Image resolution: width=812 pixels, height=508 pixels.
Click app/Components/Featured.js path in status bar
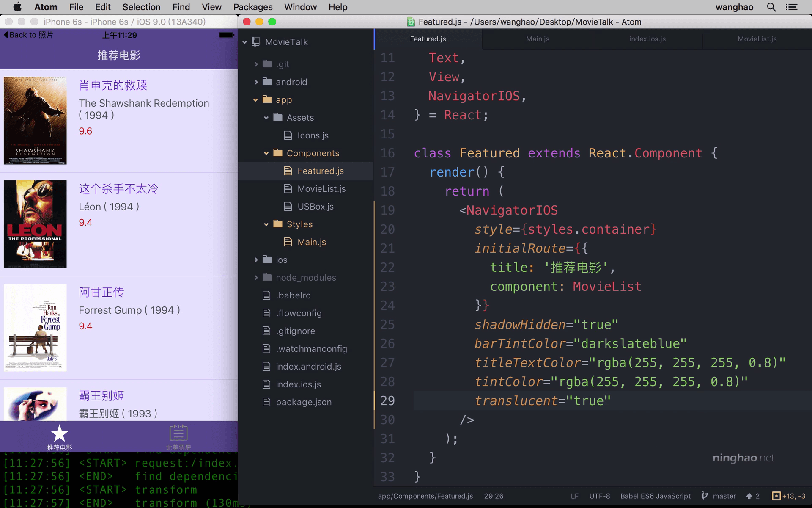coord(425,496)
